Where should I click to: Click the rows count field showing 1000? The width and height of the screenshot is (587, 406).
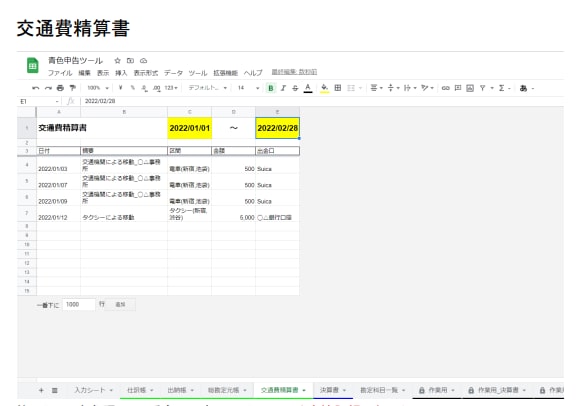(79, 305)
